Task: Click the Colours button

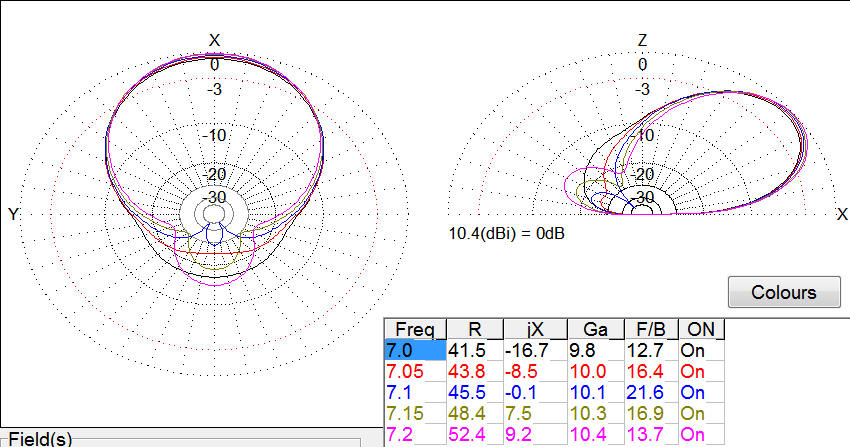Action: 784,293
